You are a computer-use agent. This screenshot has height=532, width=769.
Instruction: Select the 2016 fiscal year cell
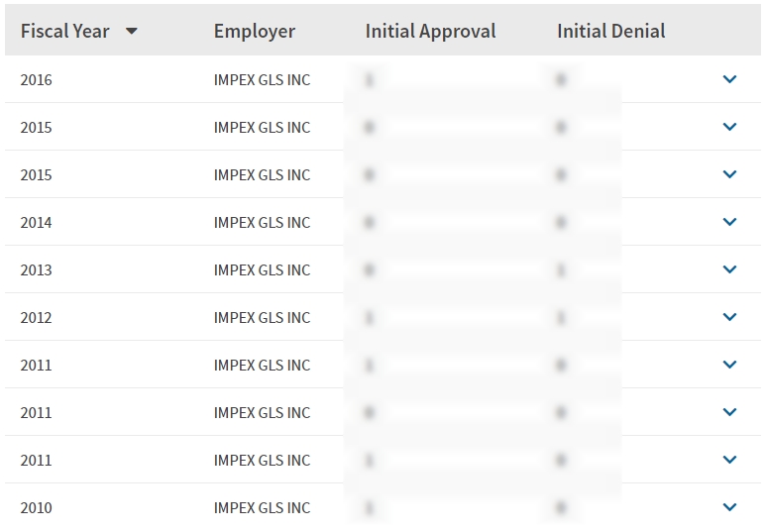pos(37,80)
